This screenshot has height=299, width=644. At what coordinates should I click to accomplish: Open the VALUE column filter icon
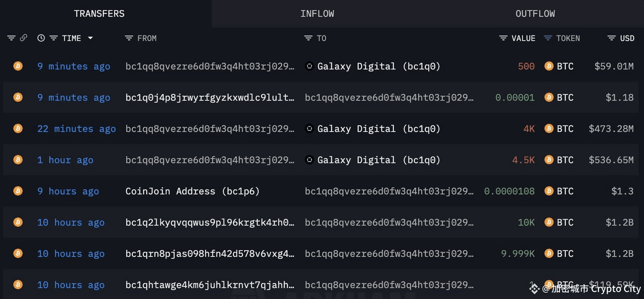[x=503, y=38]
